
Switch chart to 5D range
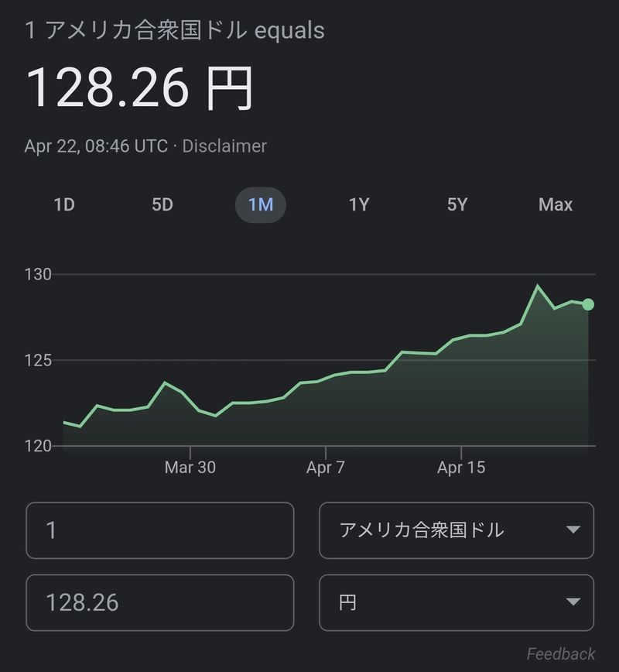coord(162,205)
